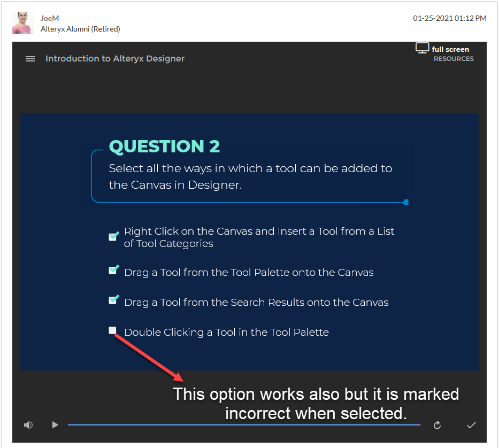
Task: Mute the video audio icon
Action: [28, 424]
